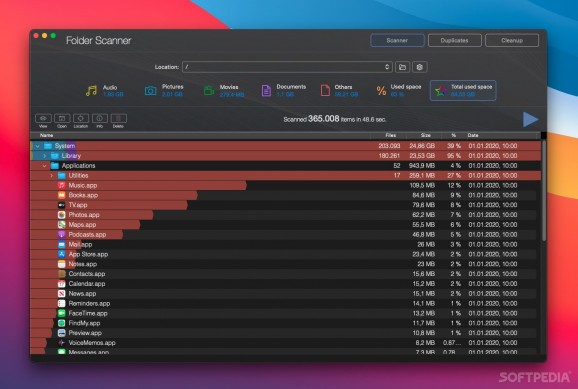Screen dimensions: 578x389
Task: Select the Pictures category filter
Action: coord(164,90)
